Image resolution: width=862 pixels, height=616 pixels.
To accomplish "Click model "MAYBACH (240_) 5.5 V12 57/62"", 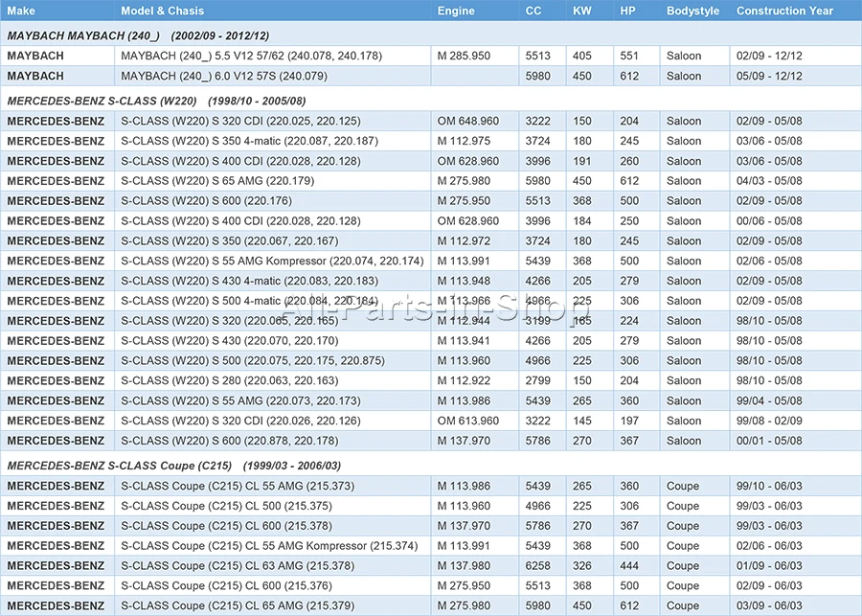I will point(251,56).
